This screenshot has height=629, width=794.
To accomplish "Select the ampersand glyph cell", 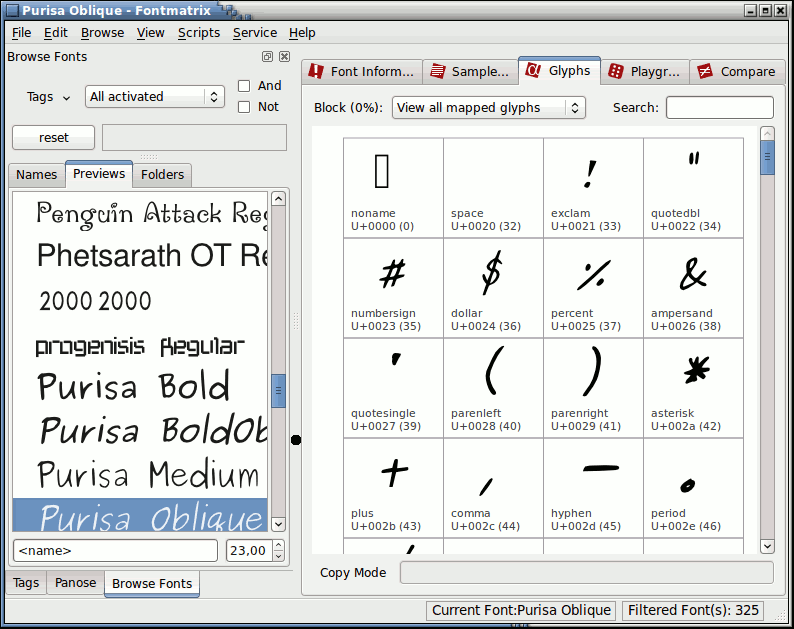I will (x=693, y=288).
